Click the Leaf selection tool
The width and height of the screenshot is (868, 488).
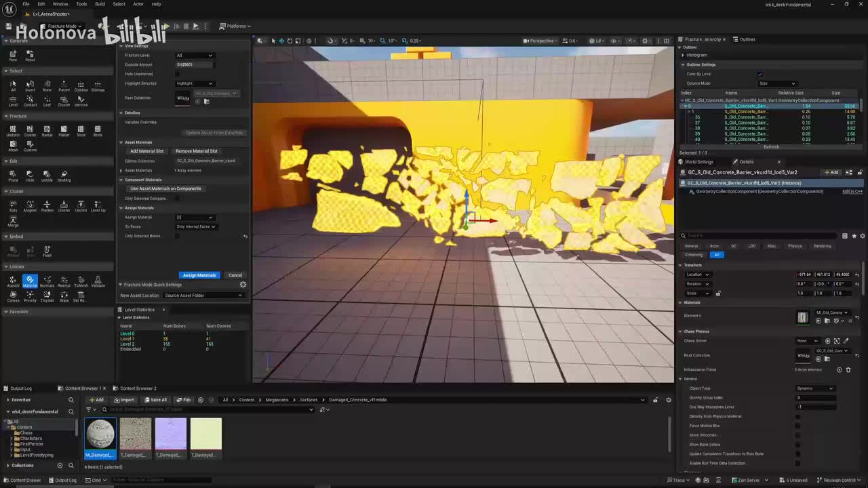(x=47, y=101)
